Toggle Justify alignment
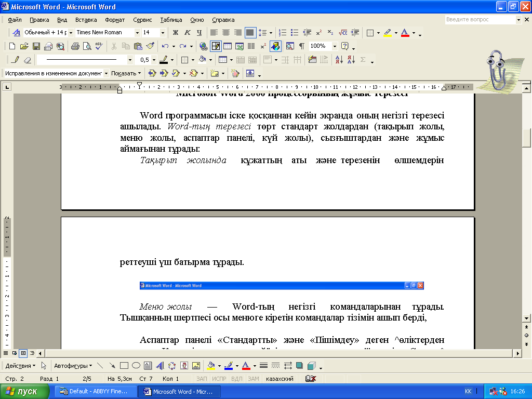532x399 pixels. pyautogui.click(x=250, y=33)
